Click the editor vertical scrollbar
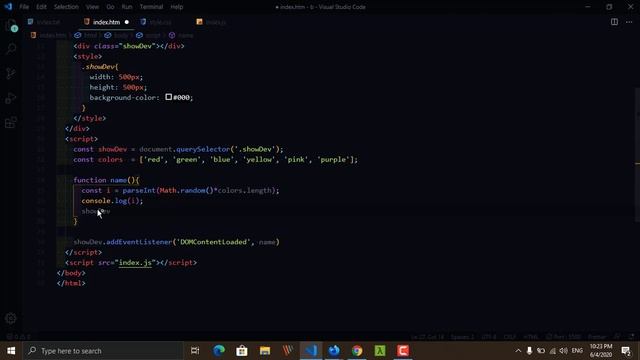Viewport: 640px width, 360px height. (x=637, y=155)
